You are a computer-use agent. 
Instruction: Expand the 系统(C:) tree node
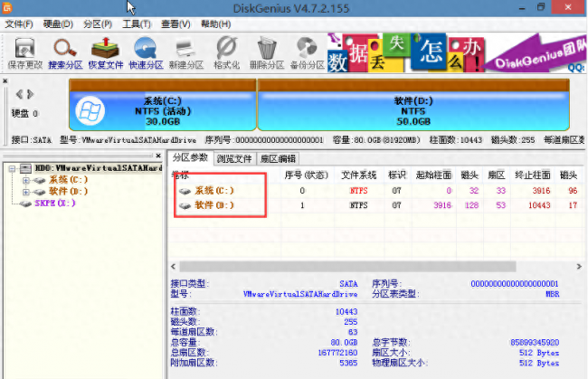(x=25, y=180)
